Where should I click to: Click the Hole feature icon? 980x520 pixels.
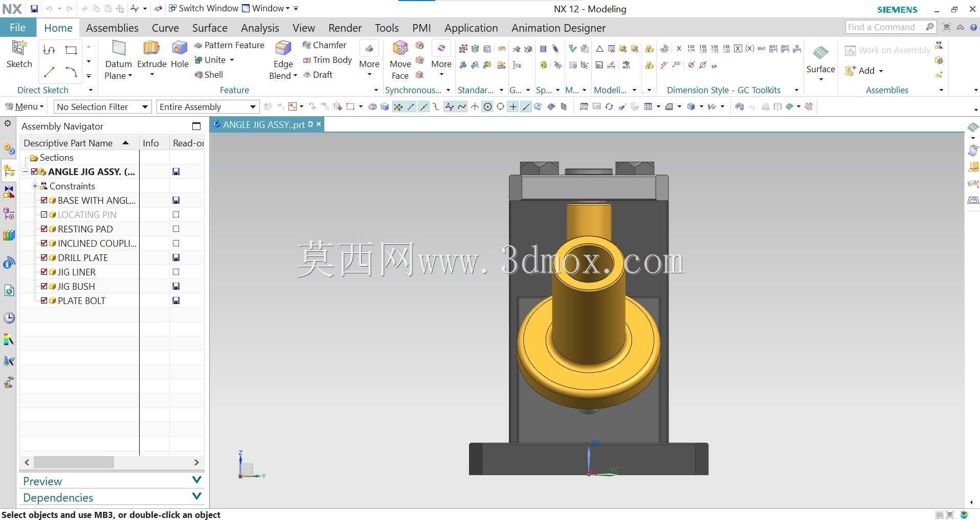click(x=180, y=49)
